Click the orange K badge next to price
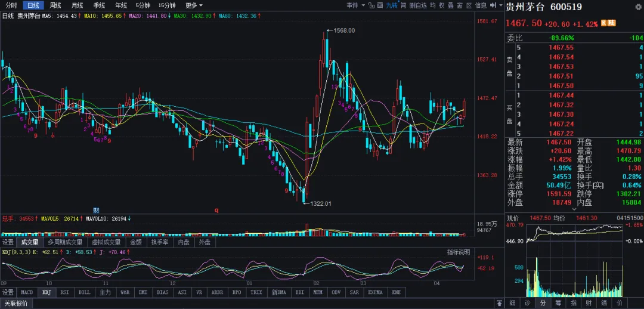644x309 pixels. tap(603, 23)
